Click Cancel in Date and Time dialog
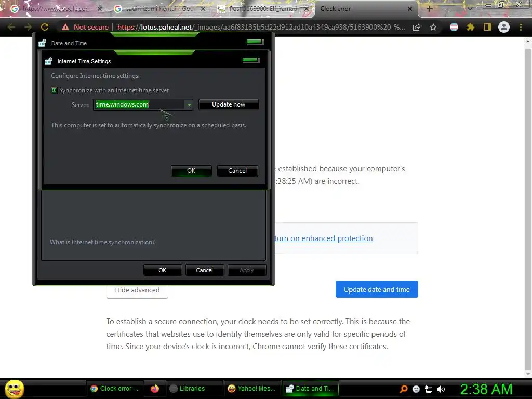 (204, 270)
